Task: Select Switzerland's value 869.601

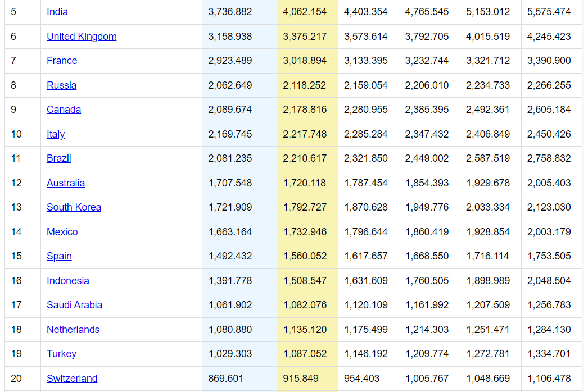Action: coord(226,379)
